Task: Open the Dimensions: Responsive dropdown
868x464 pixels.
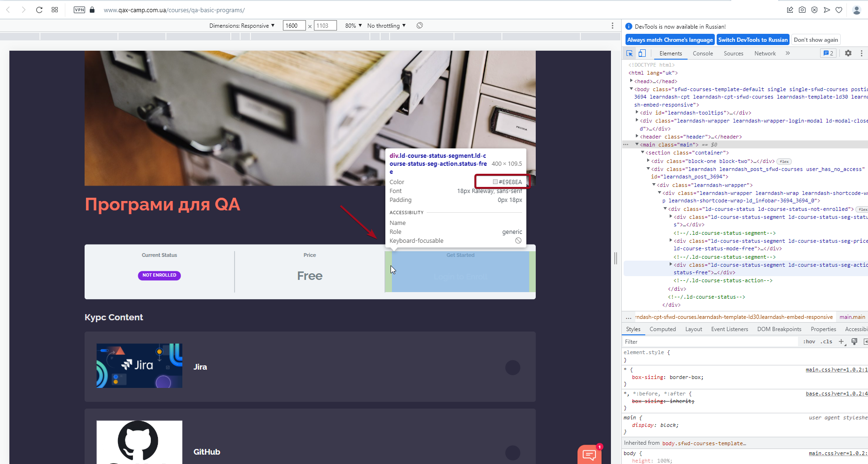Action: [x=242, y=25]
